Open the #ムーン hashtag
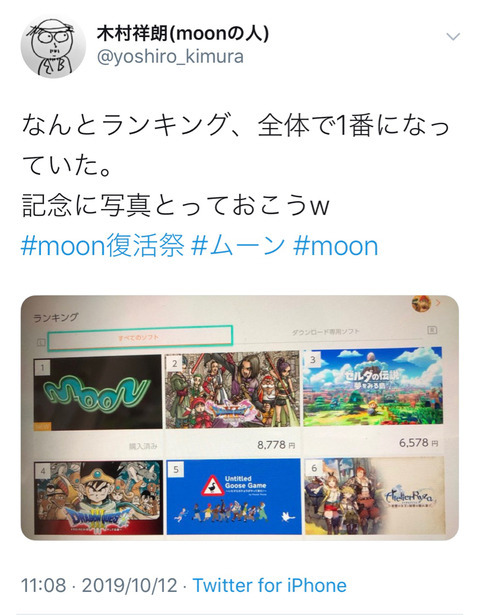The height and width of the screenshot is (615, 480). 238,246
